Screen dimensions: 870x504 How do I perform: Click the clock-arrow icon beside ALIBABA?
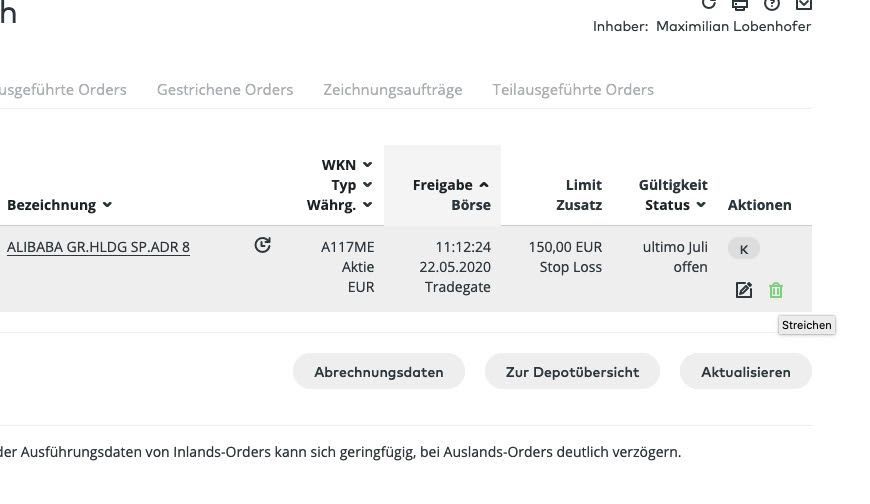pos(263,245)
